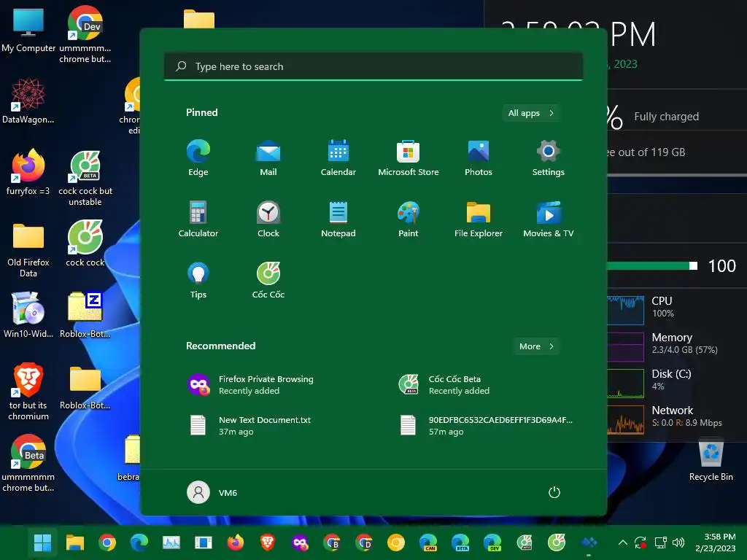Open Chrome Beta on the taskbar
747x560 pixels.
coord(332,542)
